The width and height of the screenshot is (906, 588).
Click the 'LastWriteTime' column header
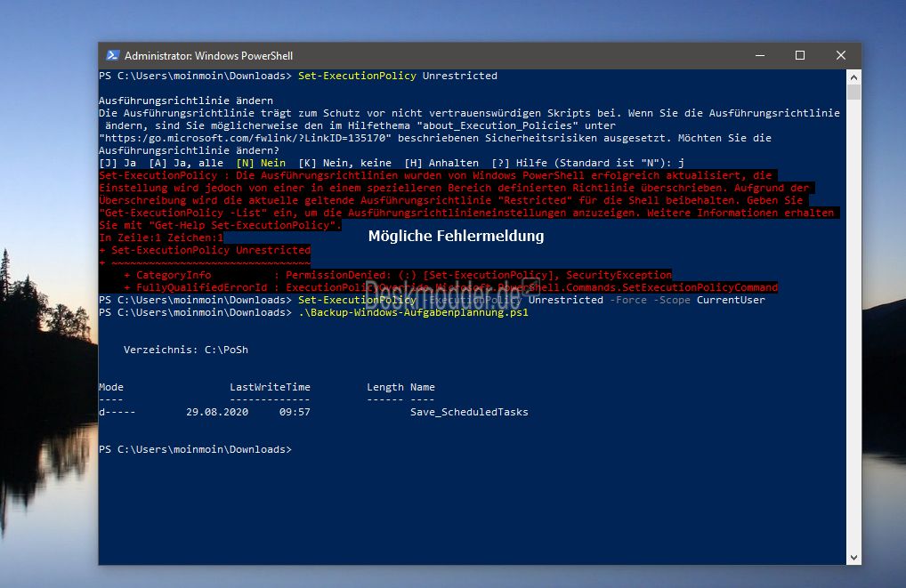(270, 387)
